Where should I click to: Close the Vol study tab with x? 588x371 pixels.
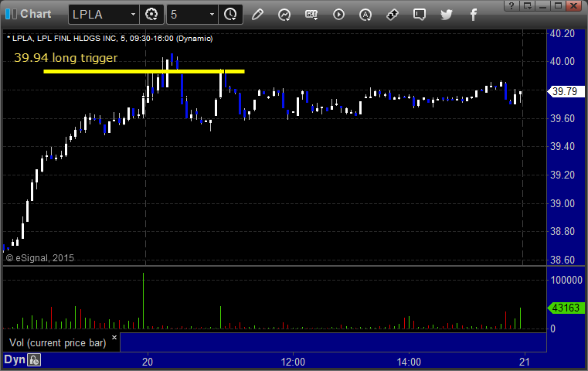coord(114,337)
